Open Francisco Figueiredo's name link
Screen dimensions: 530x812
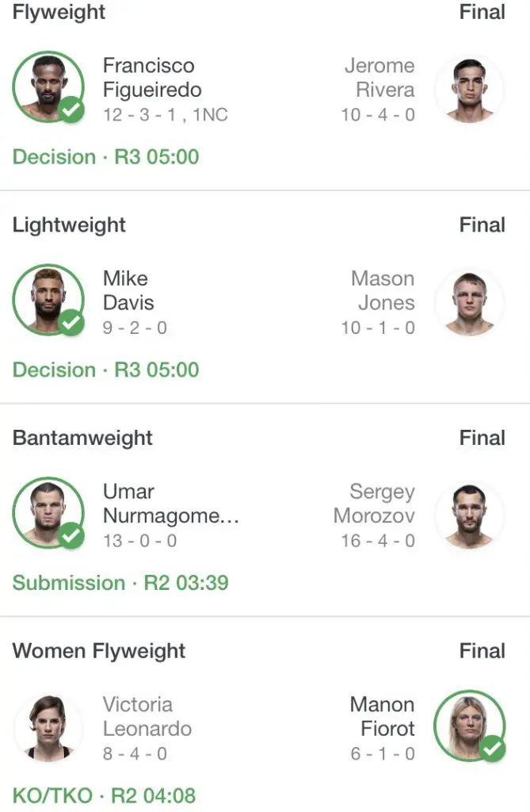click(x=152, y=78)
